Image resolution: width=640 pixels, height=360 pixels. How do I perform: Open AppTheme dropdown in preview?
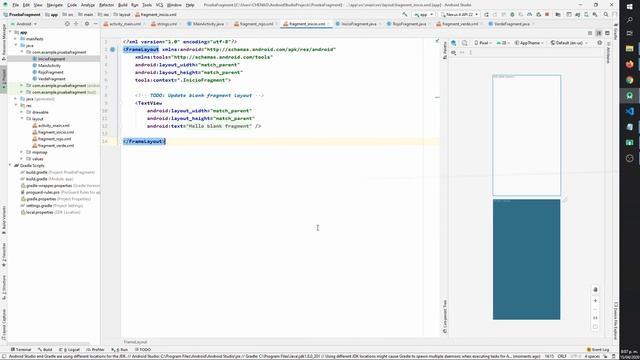[529, 42]
